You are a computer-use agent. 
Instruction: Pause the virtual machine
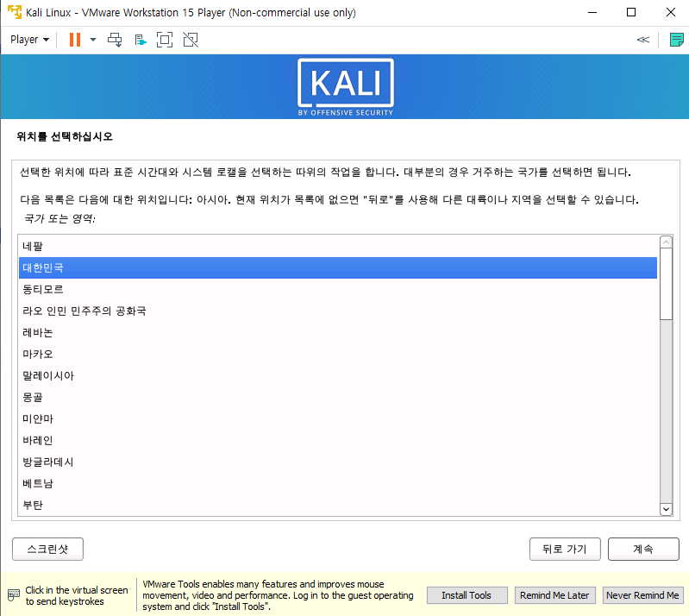[75, 40]
